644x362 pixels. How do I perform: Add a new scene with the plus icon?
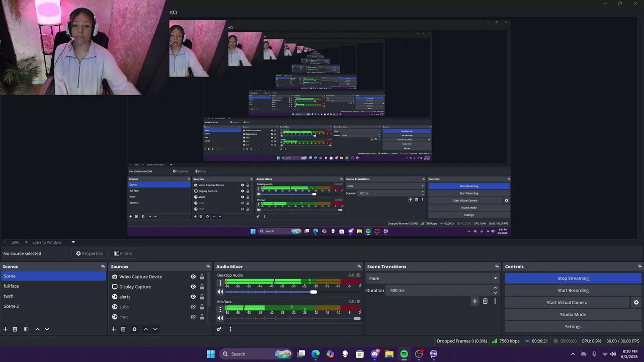coord(6,329)
